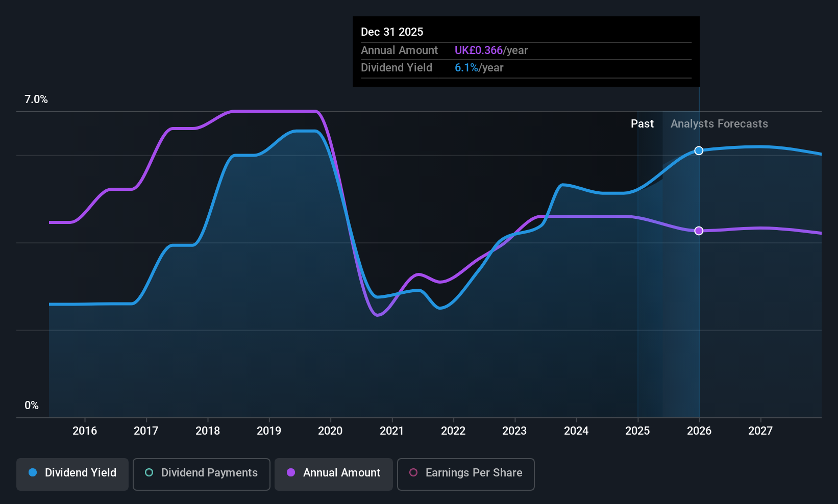
Task: Click the UK£0.366 annual amount value
Action: click(x=479, y=50)
